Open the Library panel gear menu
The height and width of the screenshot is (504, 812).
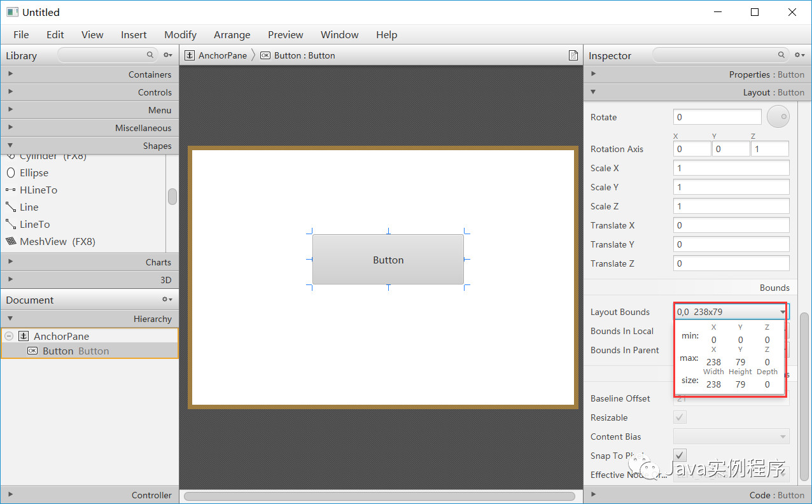pyautogui.click(x=167, y=55)
